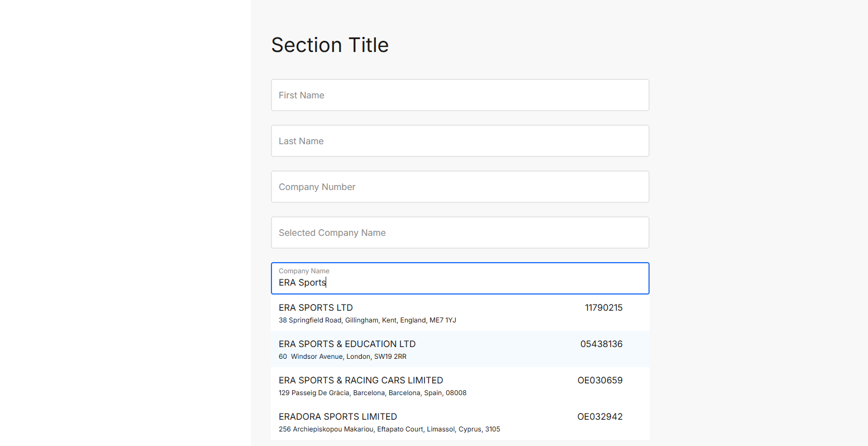This screenshot has height=446, width=868.
Task: Pick ERA SPORTS & RACING CARS LIMITED
Action: tap(361, 380)
